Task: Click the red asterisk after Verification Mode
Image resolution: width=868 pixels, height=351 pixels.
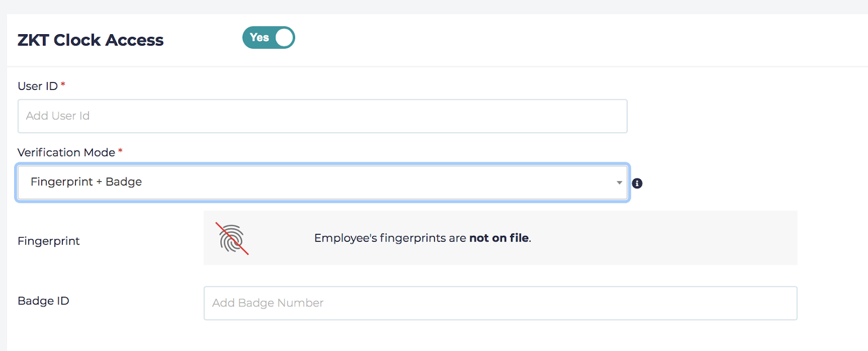Action: pyautogui.click(x=120, y=151)
